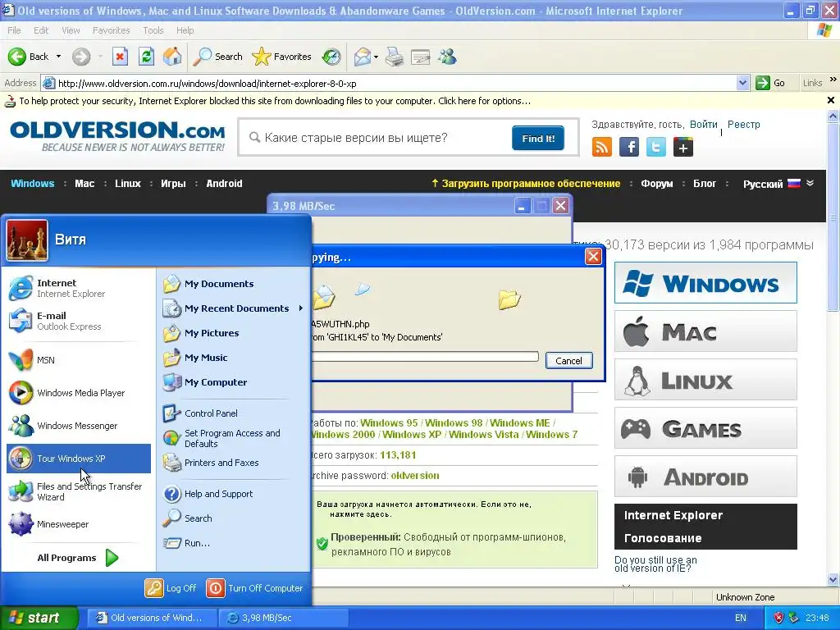Screen dimensions: 840x630
Task: Click the Войти login link
Action: click(703, 125)
